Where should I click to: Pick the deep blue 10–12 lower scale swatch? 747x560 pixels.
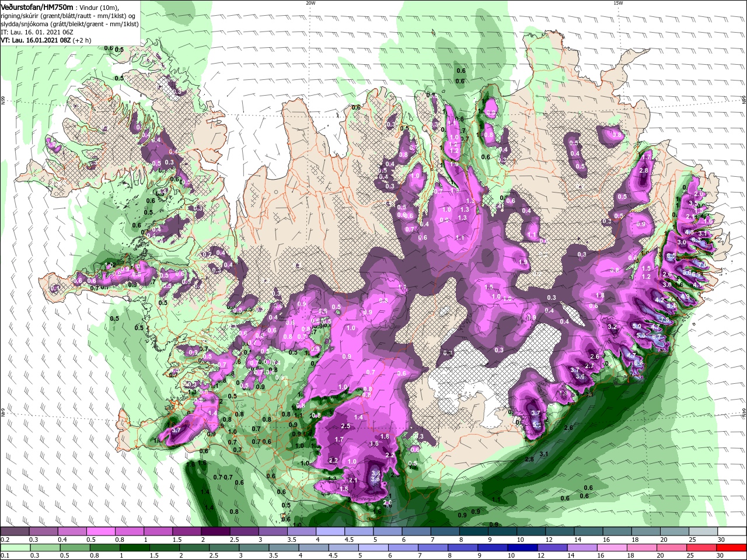coord(524,548)
